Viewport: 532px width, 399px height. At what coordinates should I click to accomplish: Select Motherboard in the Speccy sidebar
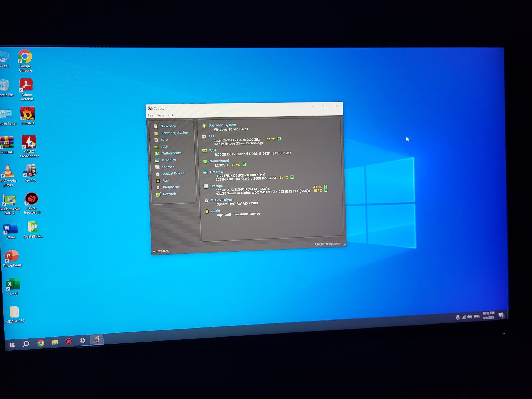(x=171, y=153)
